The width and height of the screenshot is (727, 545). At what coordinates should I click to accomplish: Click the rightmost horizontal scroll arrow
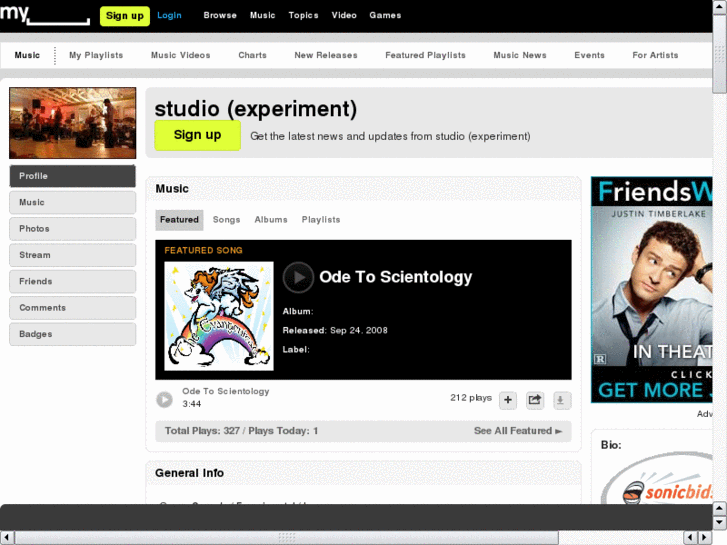click(705, 538)
